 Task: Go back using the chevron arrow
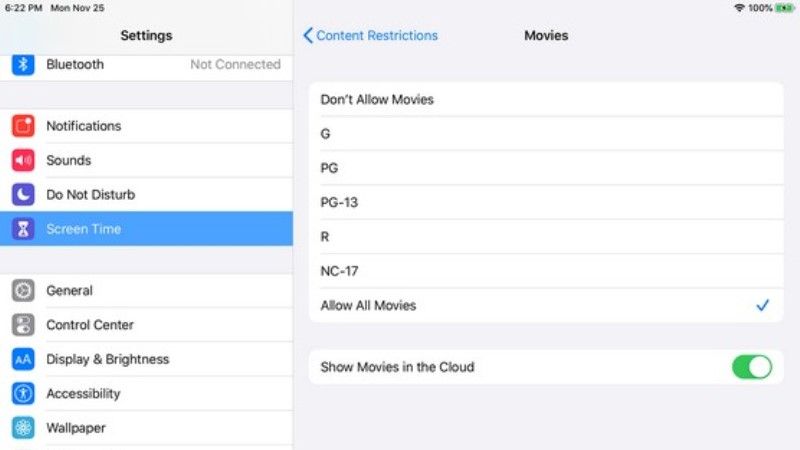[308, 35]
